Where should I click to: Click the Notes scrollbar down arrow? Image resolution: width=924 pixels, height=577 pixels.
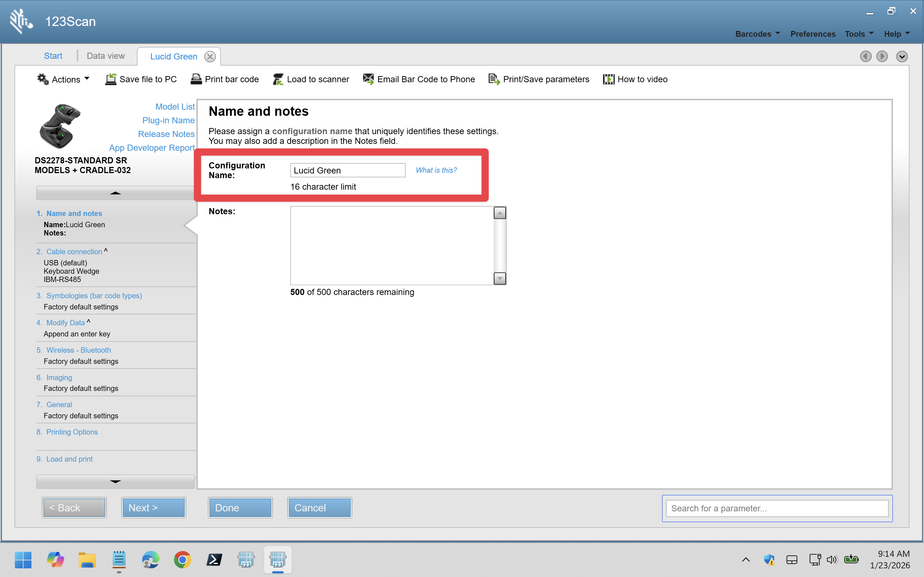pos(500,278)
